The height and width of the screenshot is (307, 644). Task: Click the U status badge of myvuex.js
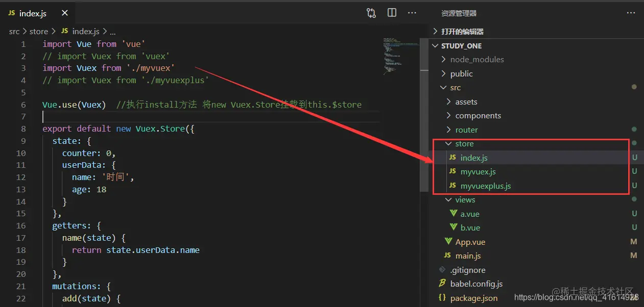coord(634,172)
